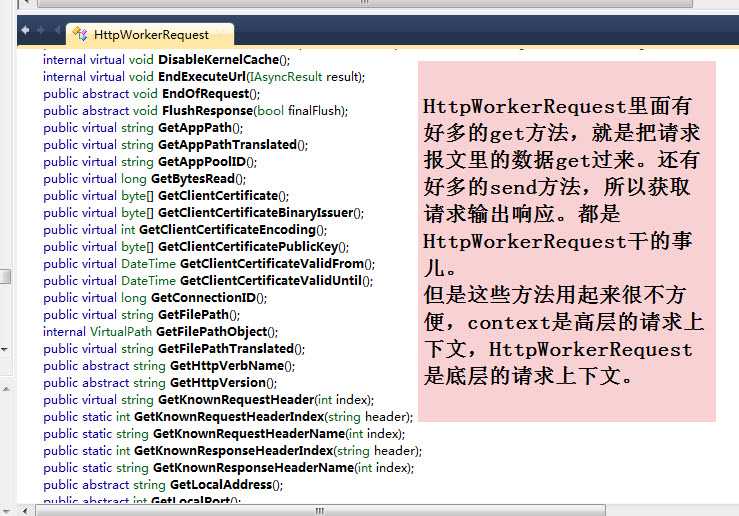Follow the IAsyncResult type link
The height and width of the screenshot is (516, 739).
click(x=286, y=77)
